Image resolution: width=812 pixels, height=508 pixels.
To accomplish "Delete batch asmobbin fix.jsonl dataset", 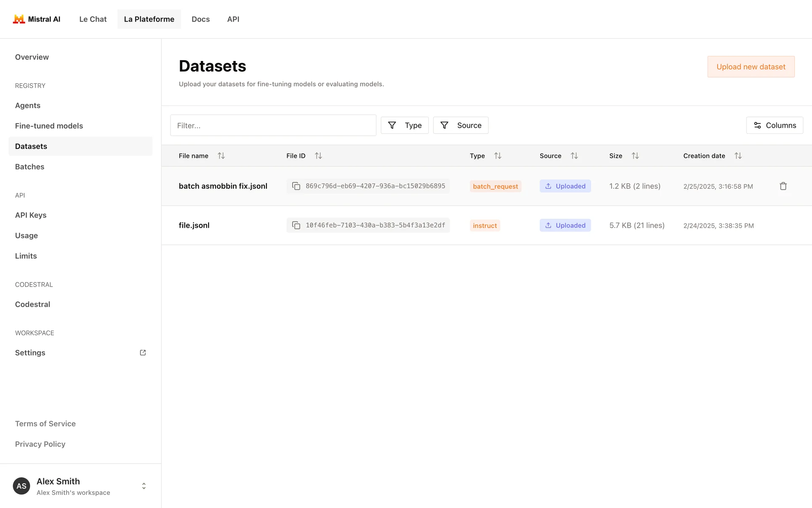I will 783,186.
